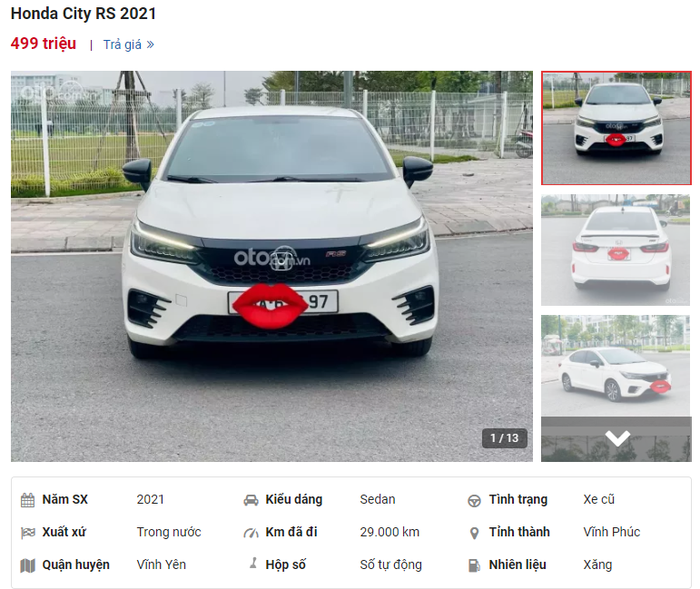
Task: Click the main Honda City photo
Action: click(x=271, y=266)
